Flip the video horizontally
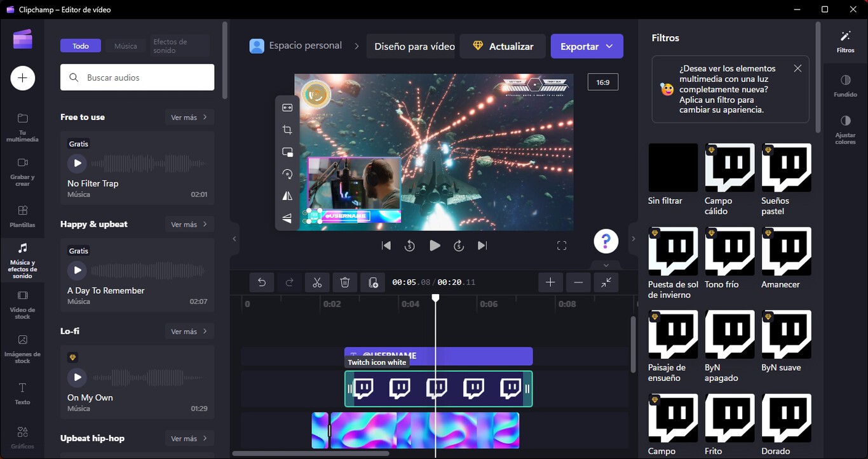 pyautogui.click(x=287, y=196)
